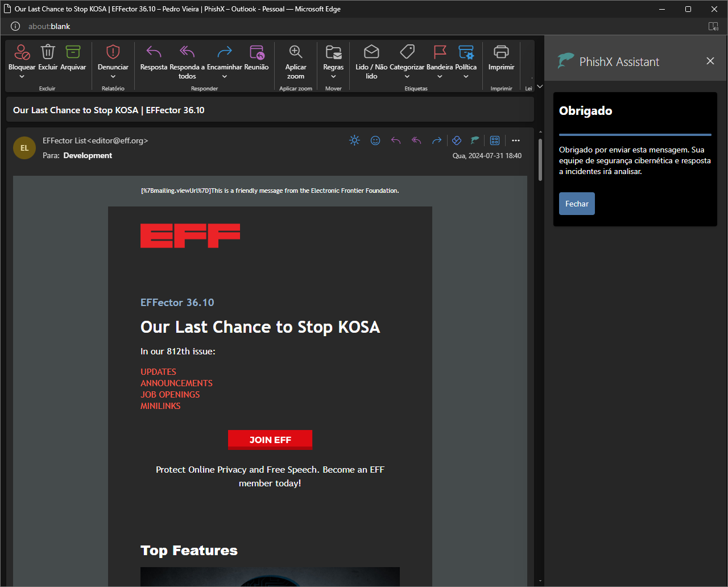Click the blue progress bar under Obrigado

(x=635, y=135)
